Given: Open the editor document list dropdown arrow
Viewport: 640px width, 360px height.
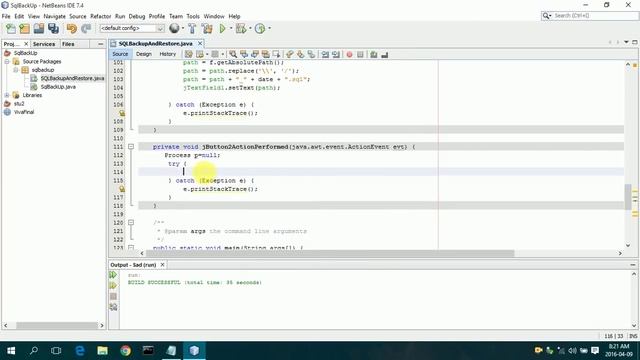Looking at the screenshot, I should (626, 42).
